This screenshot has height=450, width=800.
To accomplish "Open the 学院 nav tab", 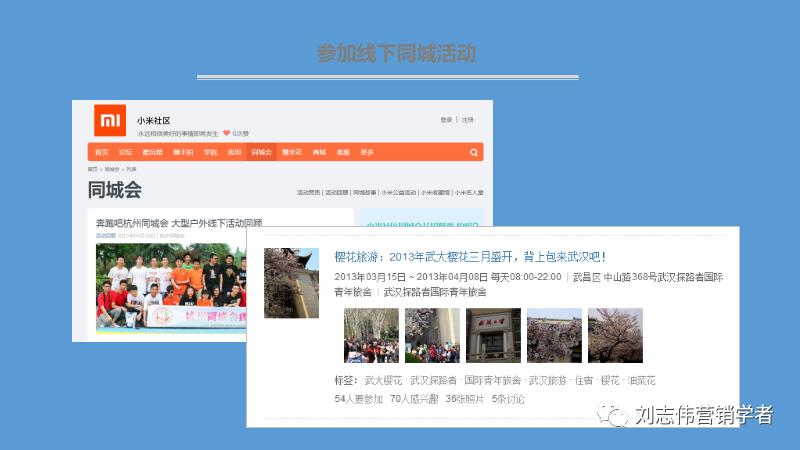I will tap(210, 152).
